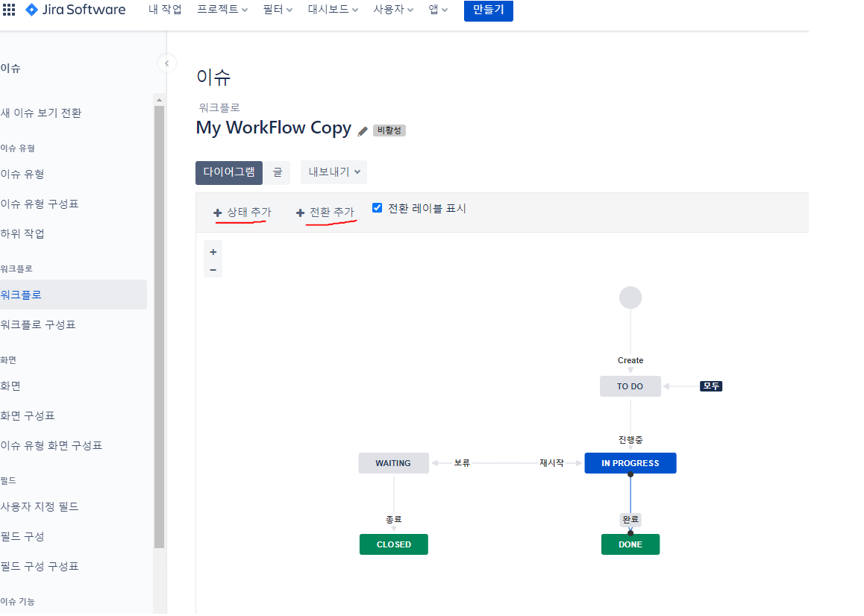Toggle the 전환 레이블 표시 checkbox
The image size is (864, 616).
[378, 208]
